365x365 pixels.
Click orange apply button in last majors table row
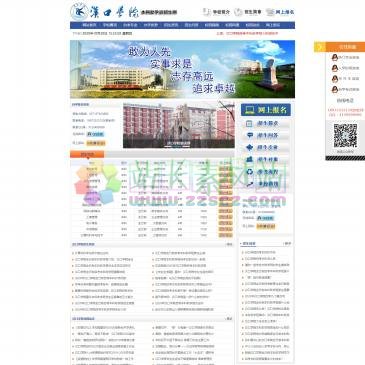[225, 235]
